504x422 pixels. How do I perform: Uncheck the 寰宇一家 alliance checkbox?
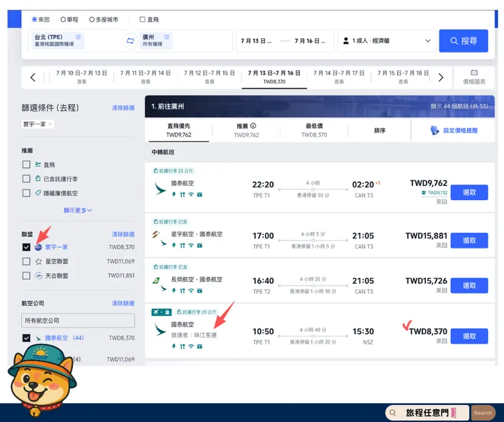point(27,247)
